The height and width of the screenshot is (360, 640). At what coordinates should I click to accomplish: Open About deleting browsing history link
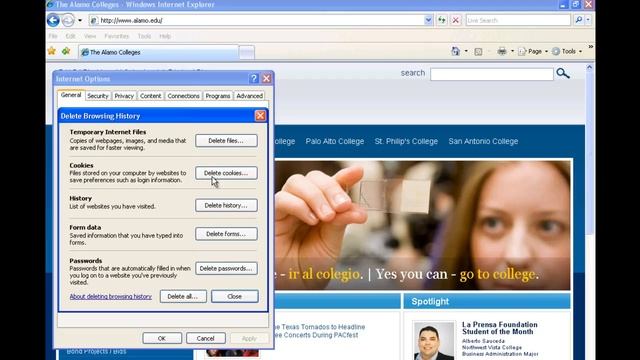coord(111,297)
